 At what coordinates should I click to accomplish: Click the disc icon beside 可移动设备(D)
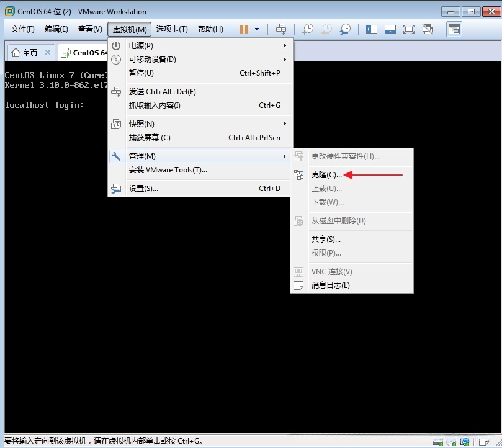116,60
